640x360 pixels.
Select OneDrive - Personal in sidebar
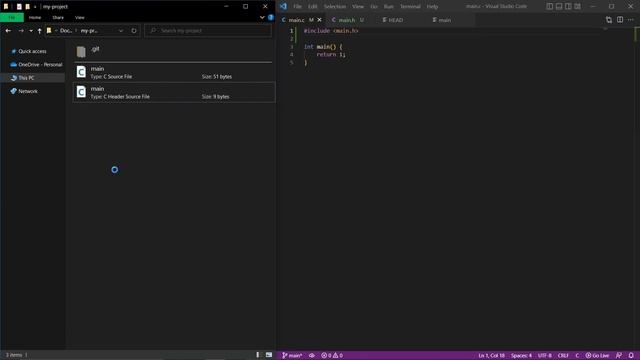tap(36, 64)
